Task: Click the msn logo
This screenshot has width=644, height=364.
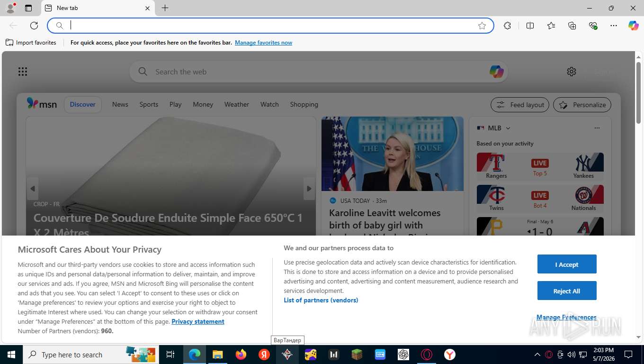Action: [x=42, y=104]
